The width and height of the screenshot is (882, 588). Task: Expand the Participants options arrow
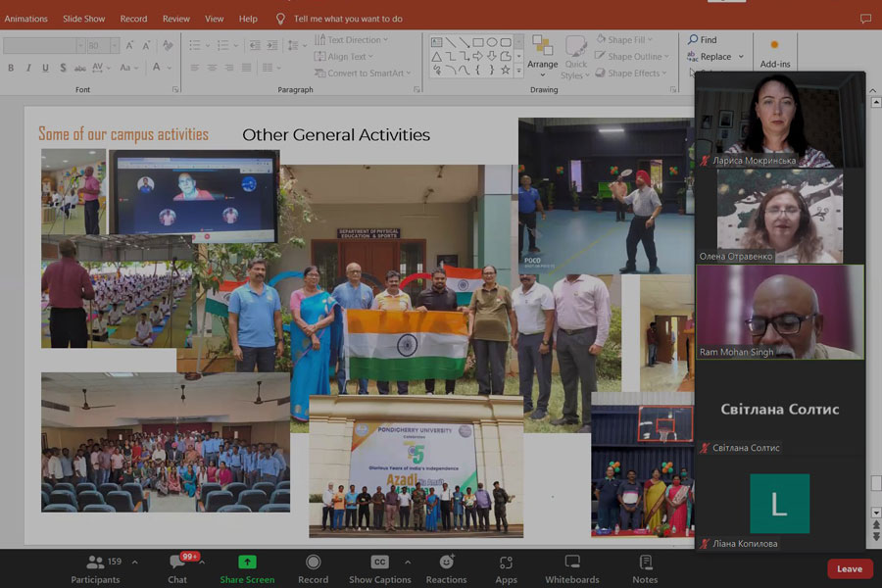134,563
